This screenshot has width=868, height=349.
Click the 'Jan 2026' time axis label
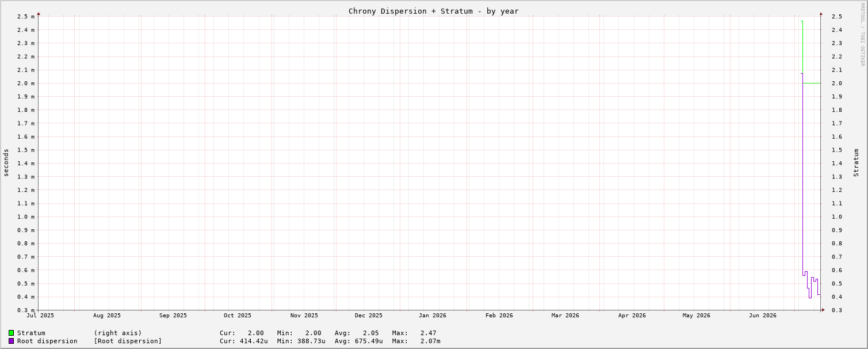pos(433,316)
